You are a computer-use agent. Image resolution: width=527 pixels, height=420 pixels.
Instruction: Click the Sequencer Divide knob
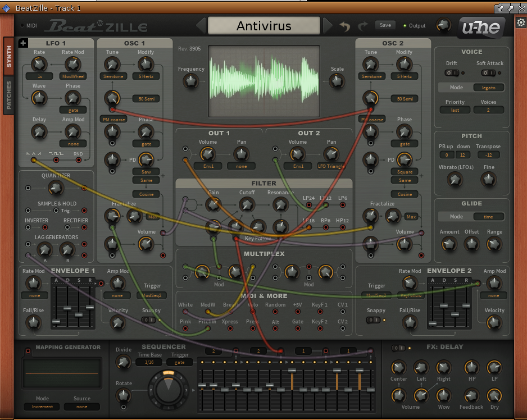[x=124, y=362]
